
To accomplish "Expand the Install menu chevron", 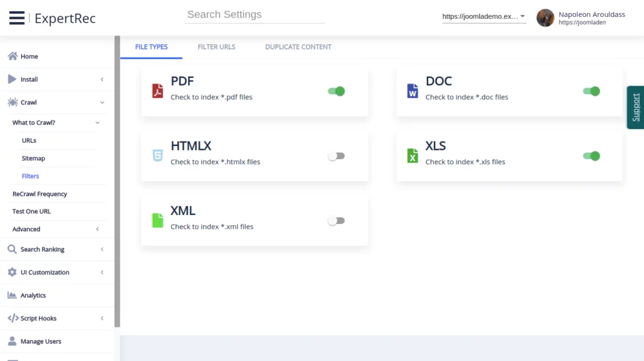I will [x=102, y=79].
